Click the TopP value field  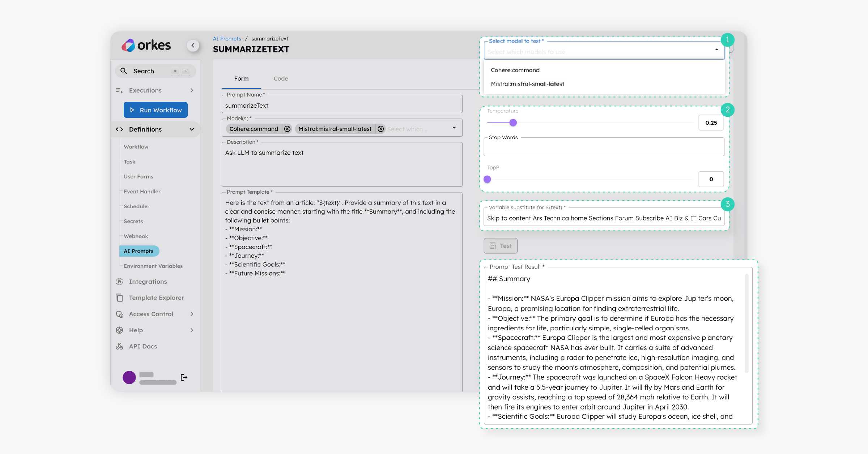(x=711, y=179)
